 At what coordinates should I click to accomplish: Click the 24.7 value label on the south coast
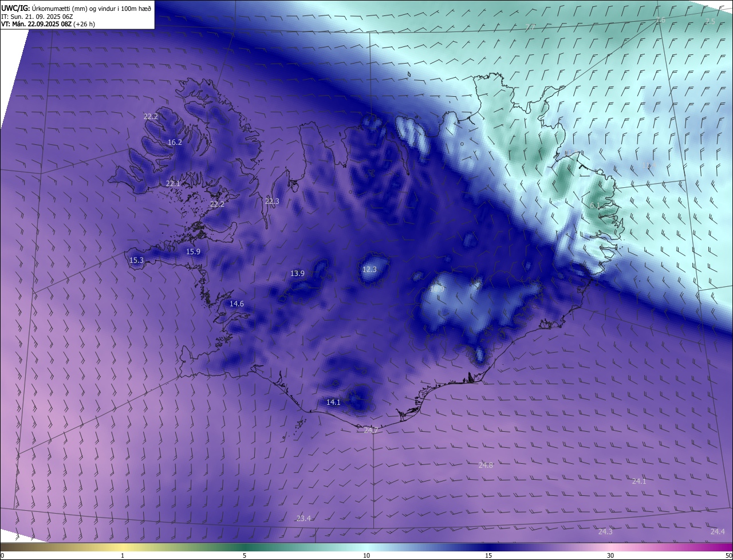coord(371,429)
